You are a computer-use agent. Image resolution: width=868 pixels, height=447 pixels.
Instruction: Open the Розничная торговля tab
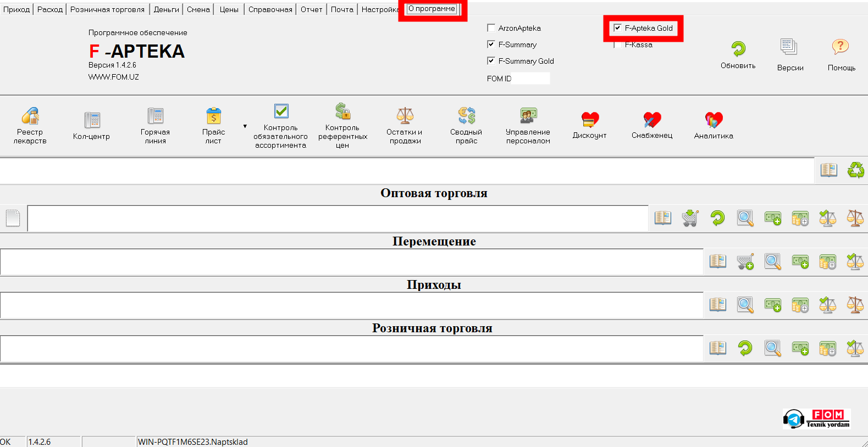[x=107, y=9]
